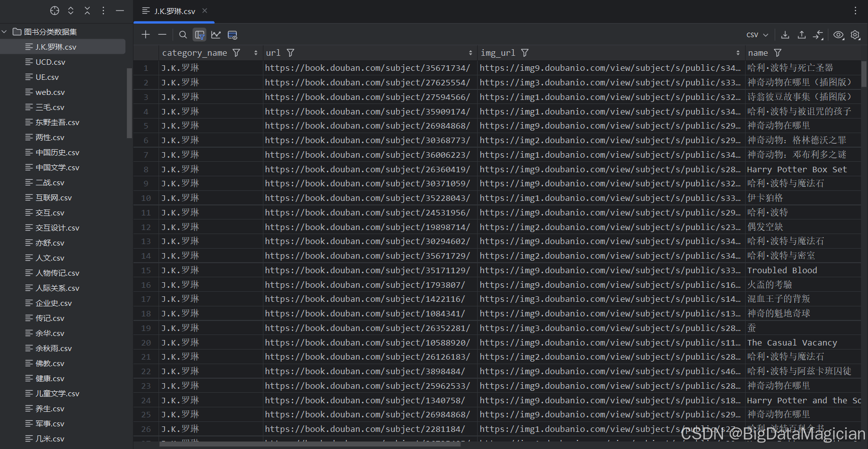Show chart view for the table

point(216,35)
